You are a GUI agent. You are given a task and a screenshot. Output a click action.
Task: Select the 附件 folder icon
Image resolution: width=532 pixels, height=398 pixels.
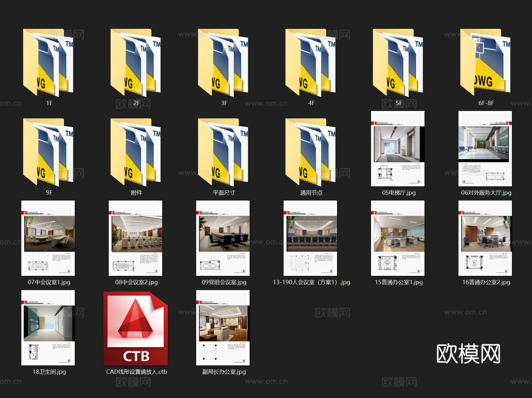pyautogui.click(x=136, y=152)
